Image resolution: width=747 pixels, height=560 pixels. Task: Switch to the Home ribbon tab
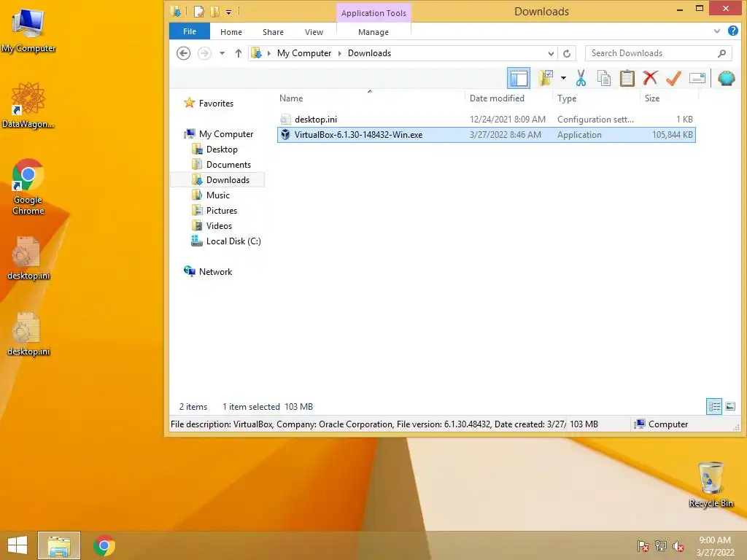(x=231, y=32)
